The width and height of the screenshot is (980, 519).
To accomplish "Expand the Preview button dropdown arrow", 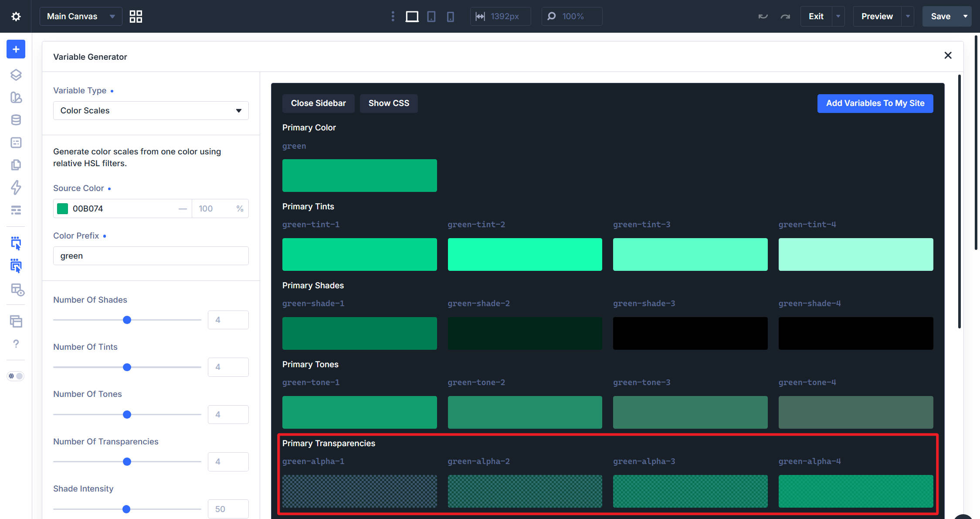I will click(908, 17).
